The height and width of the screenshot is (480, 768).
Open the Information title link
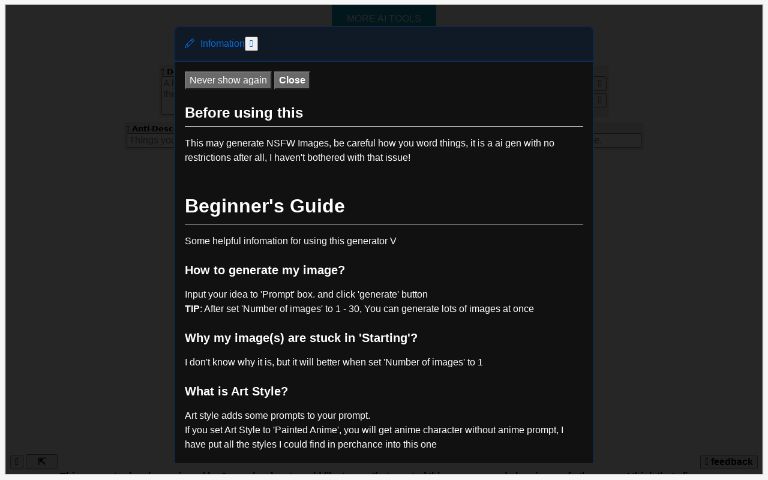pos(221,44)
